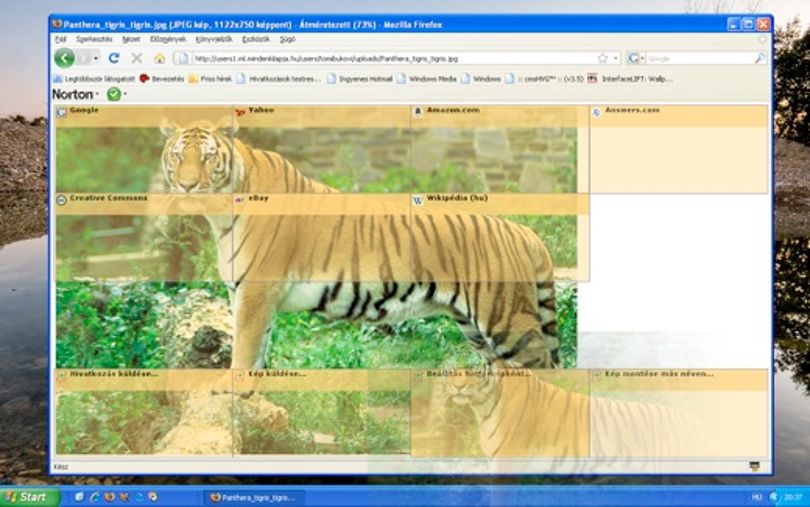Open the Szerkesztés menu

point(94,39)
